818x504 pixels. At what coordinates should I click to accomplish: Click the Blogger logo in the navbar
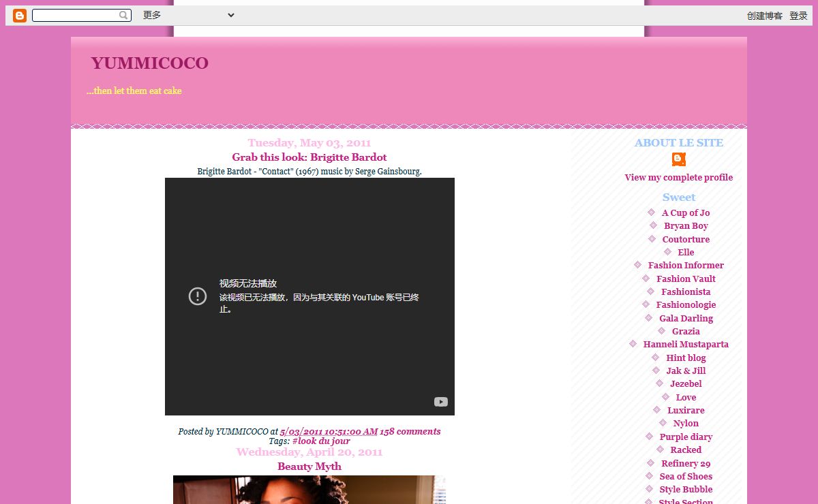click(x=20, y=15)
